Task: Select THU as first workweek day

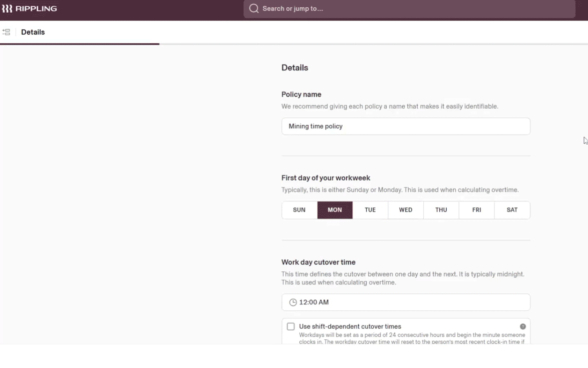Action: coord(441,210)
